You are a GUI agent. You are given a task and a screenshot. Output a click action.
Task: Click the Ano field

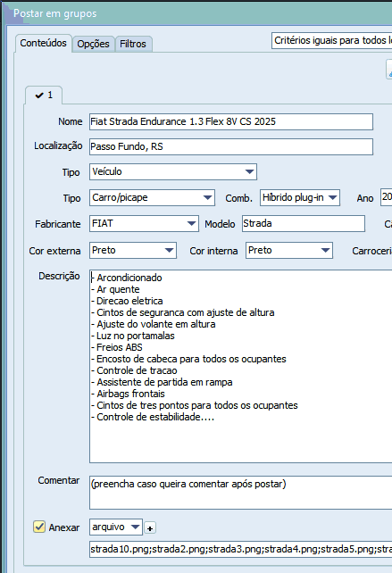pos(386,197)
